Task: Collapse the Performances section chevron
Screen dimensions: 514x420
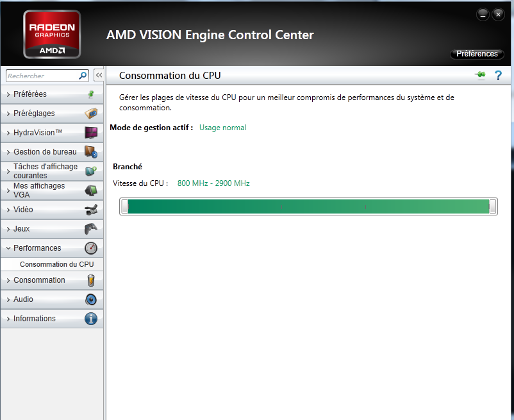Action: [8, 248]
